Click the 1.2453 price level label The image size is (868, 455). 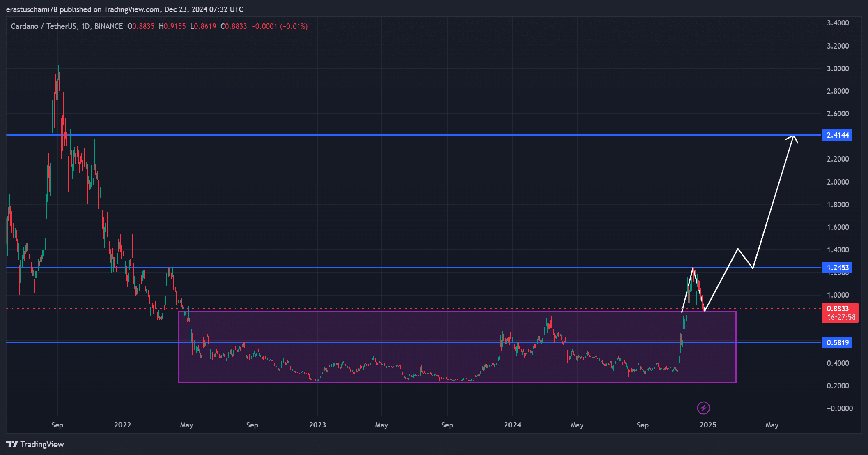pos(837,268)
